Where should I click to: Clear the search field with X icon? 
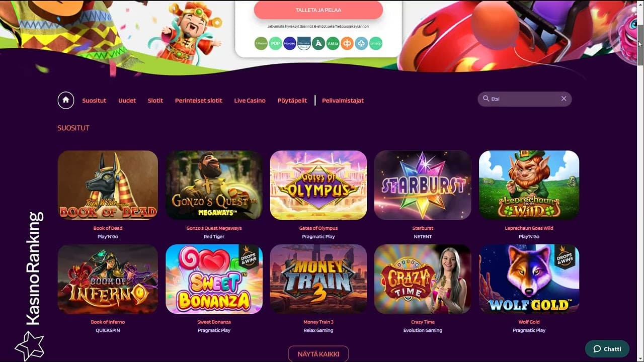563,99
